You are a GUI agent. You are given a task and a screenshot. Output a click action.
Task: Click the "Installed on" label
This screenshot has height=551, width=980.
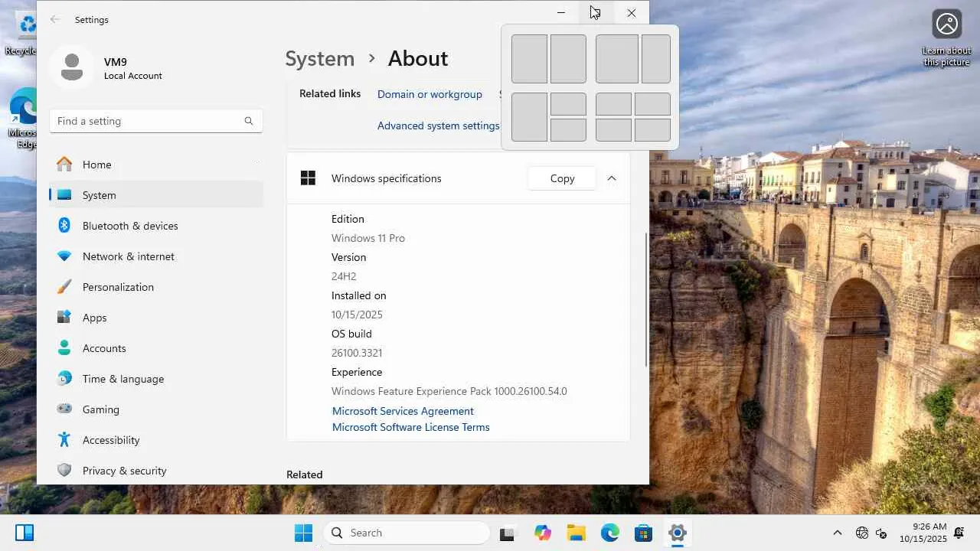358,295
